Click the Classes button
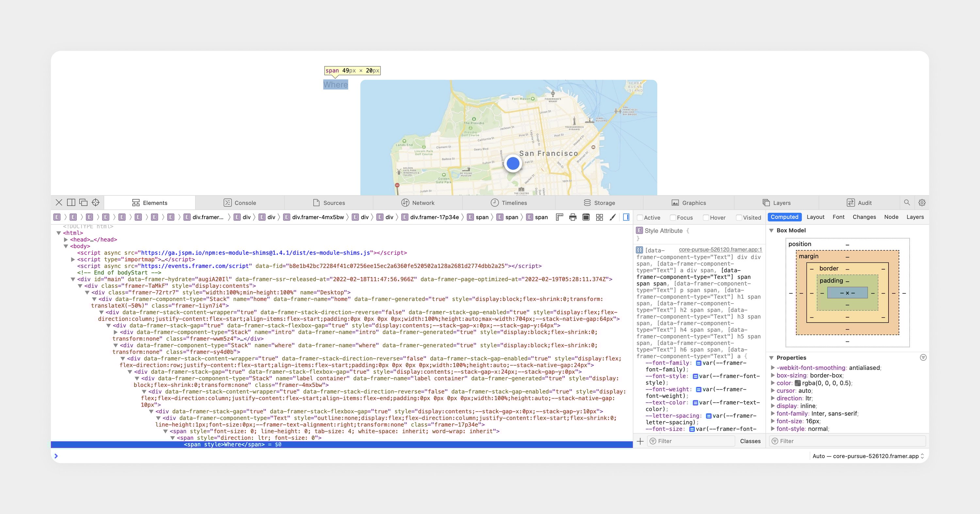This screenshot has width=980, height=514. [x=750, y=441]
